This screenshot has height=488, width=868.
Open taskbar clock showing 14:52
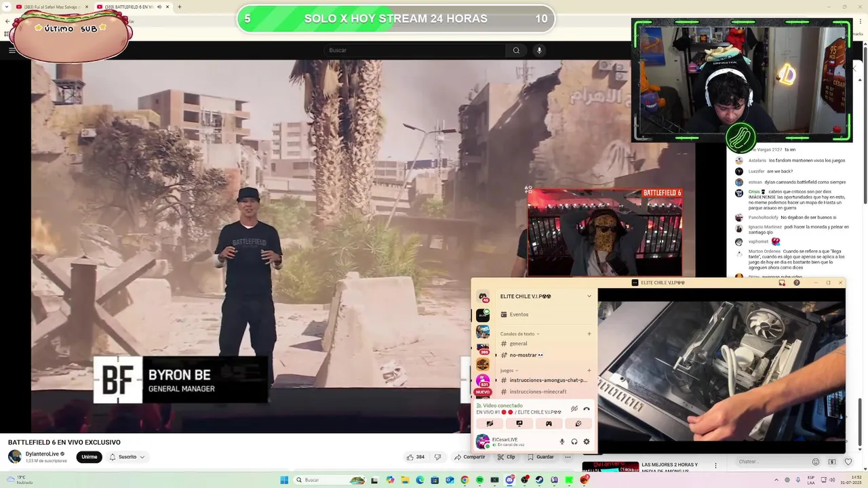[852, 480]
